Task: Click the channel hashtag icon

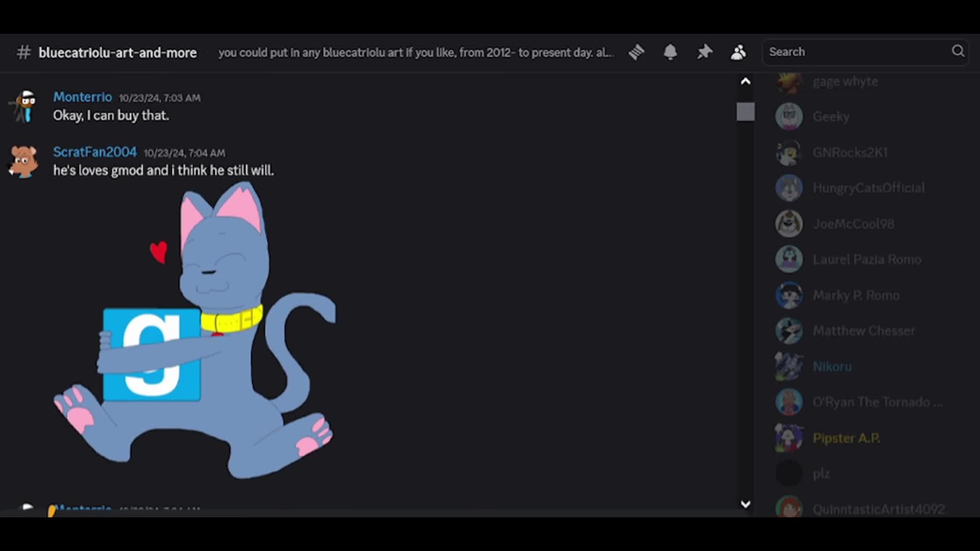Action: [23, 53]
